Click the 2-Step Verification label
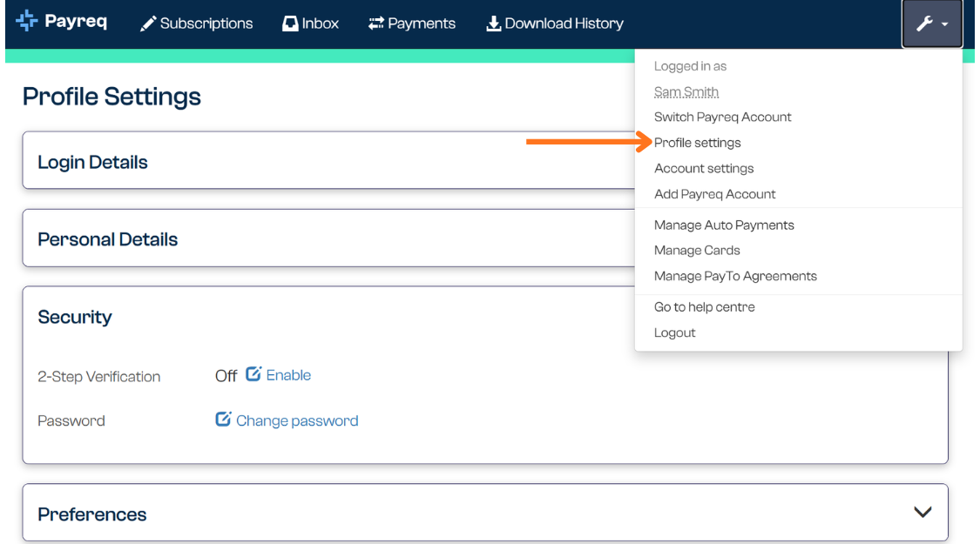Screen dimensions: 980x544 tap(98, 377)
